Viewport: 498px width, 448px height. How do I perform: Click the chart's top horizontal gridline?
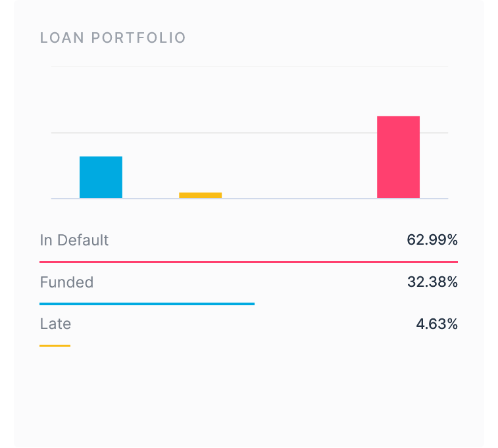pos(250,66)
